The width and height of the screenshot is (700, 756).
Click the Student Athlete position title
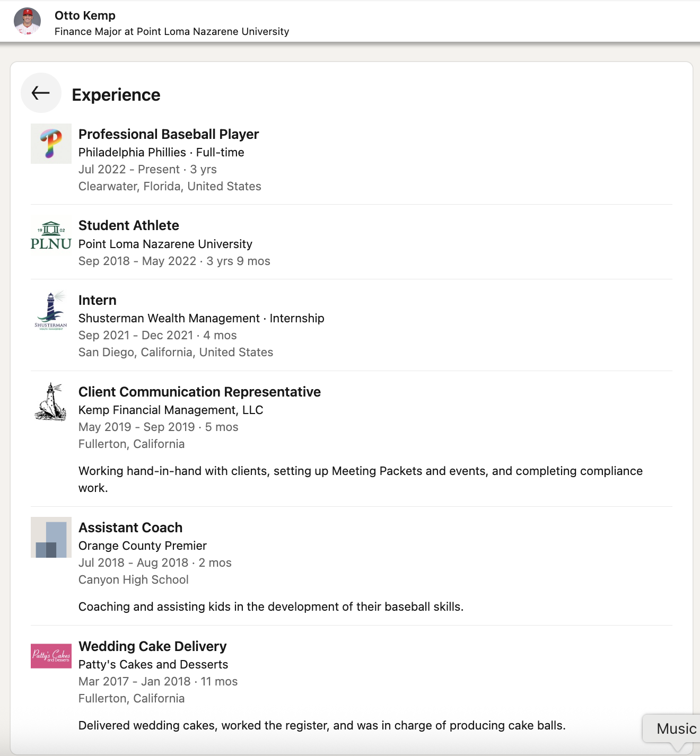point(129,225)
